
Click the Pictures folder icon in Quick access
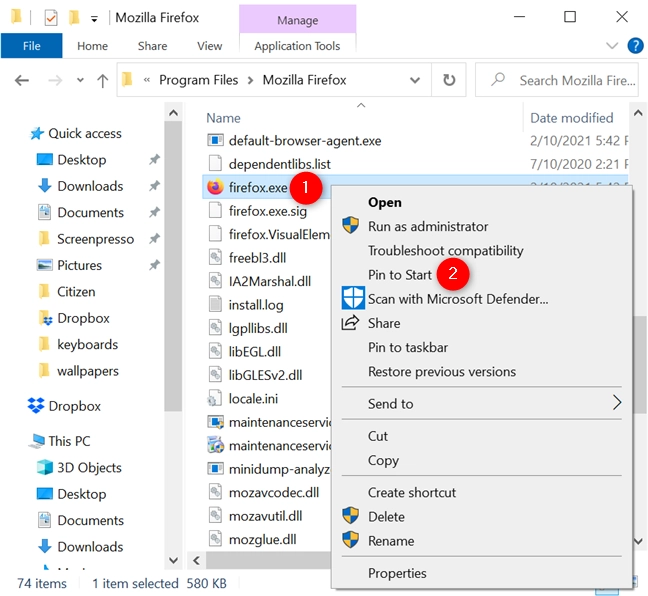tap(45, 265)
